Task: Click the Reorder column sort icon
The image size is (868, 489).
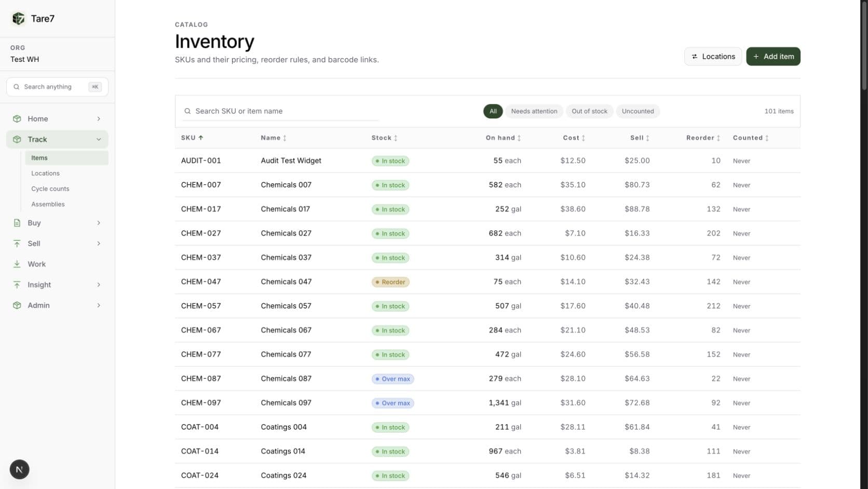Action: coord(718,138)
